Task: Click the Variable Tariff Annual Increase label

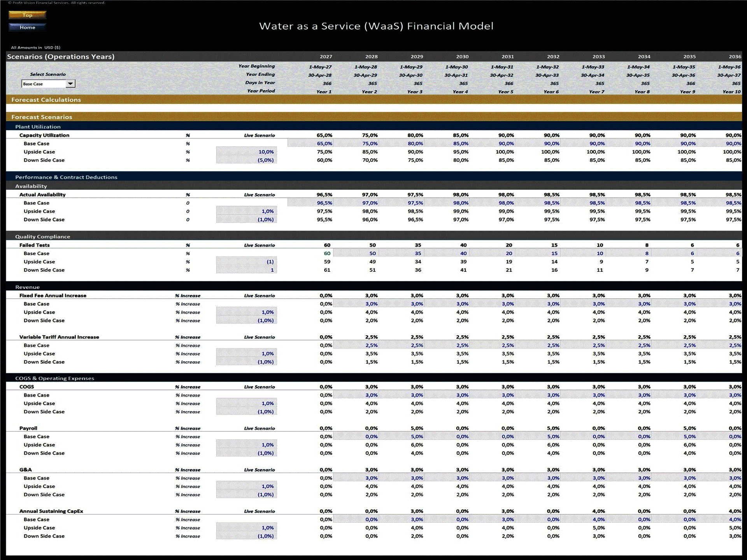Action: pos(59,337)
